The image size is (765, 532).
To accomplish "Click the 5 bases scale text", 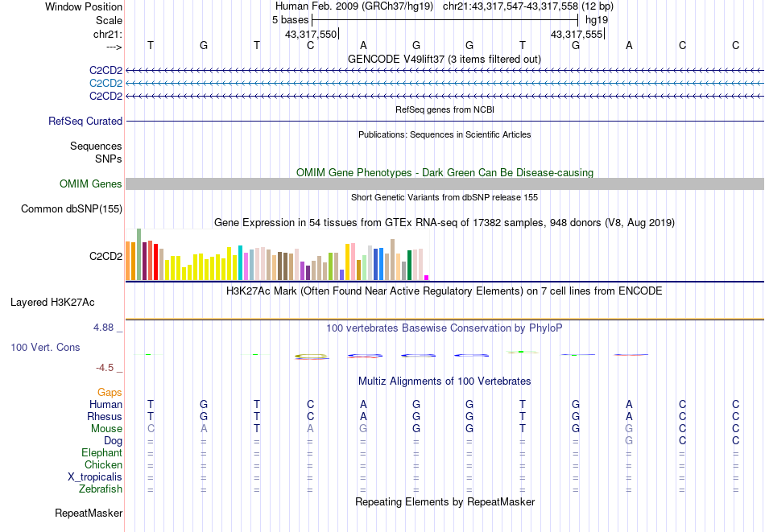I will pyautogui.click(x=290, y=20).
